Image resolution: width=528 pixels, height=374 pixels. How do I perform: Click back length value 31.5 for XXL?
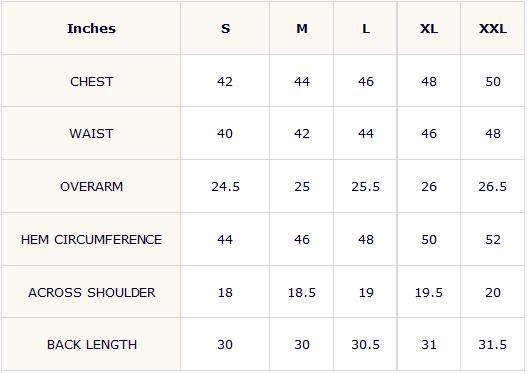[x=493, y=344]
